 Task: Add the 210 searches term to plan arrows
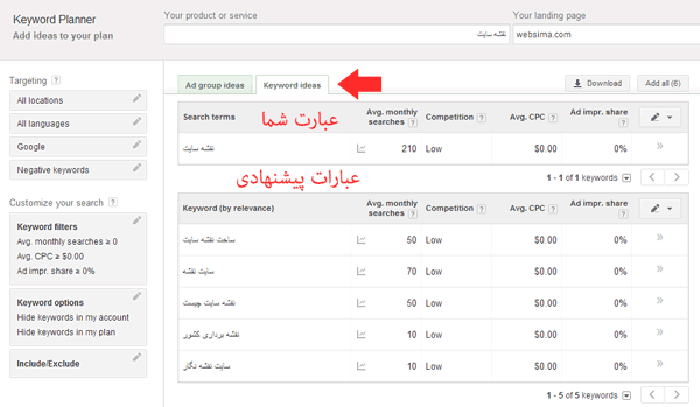coord(660,146)
